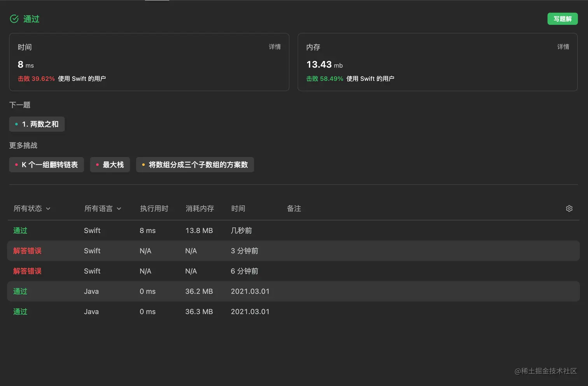Click the 13.8 MB memory cell
This screenshot has height=386, width=588.
(x=199, y=230)
